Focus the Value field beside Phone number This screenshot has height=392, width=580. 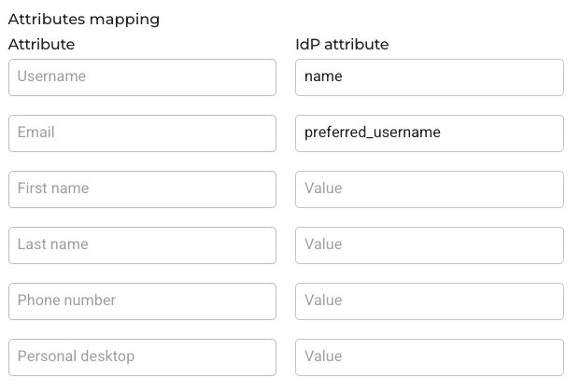pyautogui.click(x=430, y=301)
